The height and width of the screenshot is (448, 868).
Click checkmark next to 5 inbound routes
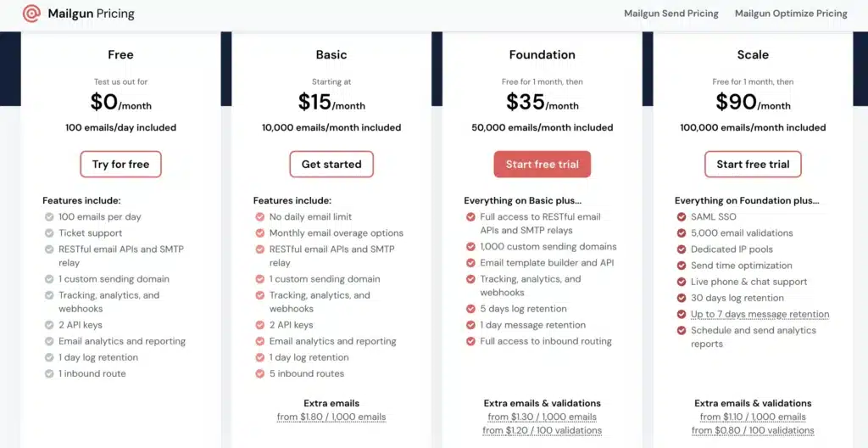tap(260, 373)
